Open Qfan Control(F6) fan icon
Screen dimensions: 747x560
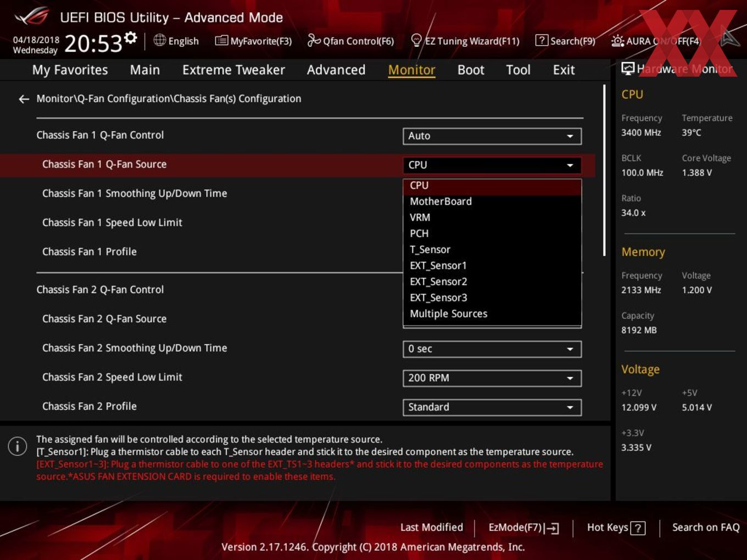tap(314, 40)
